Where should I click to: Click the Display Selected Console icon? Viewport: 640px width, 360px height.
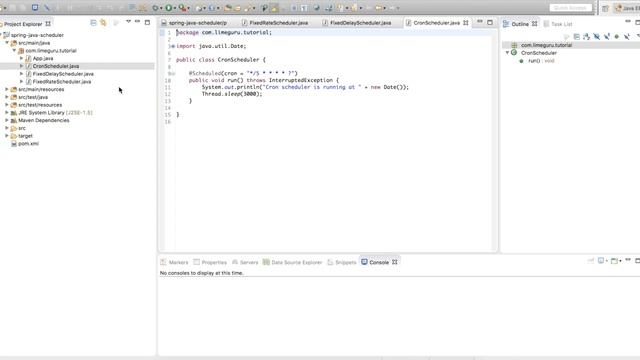pyautogui.click(x=601, y=260)
